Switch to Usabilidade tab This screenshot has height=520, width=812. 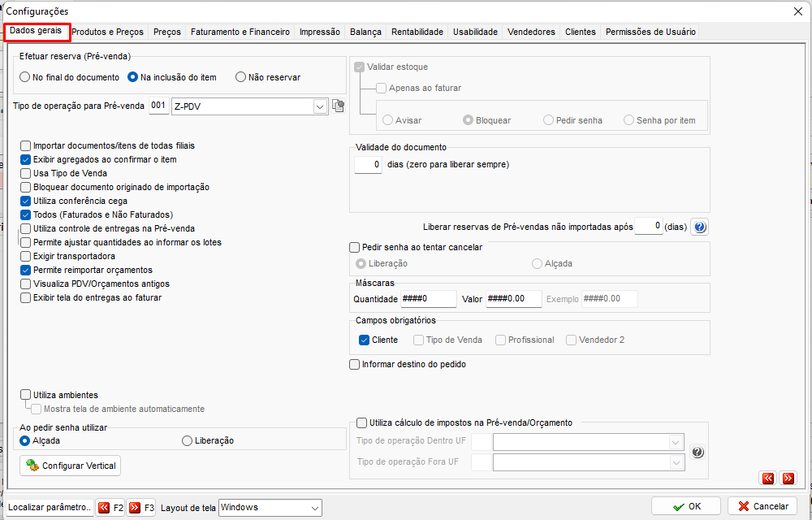click(x=475, y=32)
